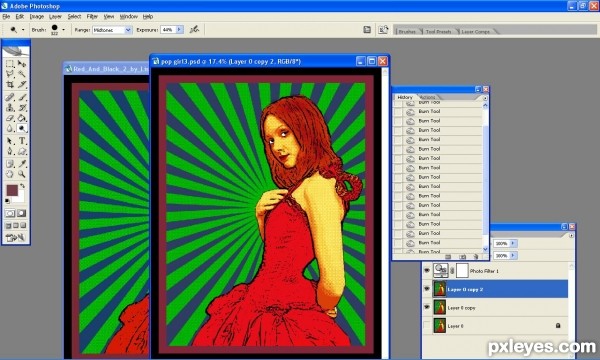Screen dimensions: 600x360
Task: Open the foreground color picker swatch
Action: click(11, 190)
